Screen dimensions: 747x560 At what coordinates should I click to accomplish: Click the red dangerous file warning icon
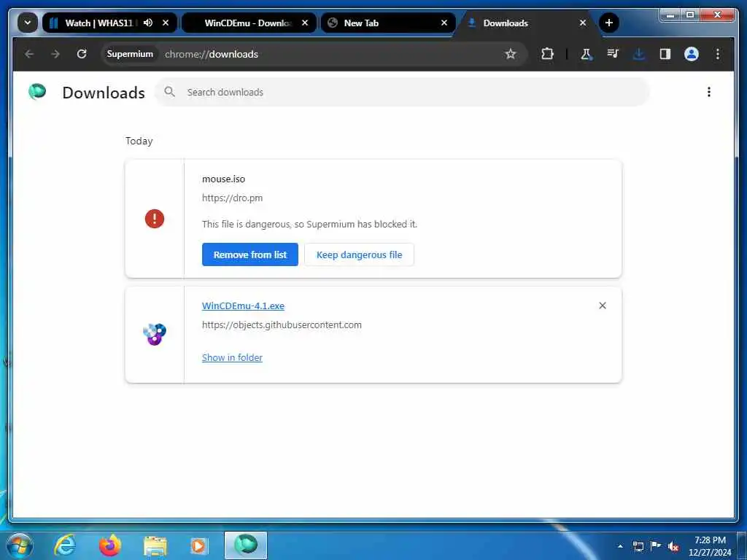point(155,219)
